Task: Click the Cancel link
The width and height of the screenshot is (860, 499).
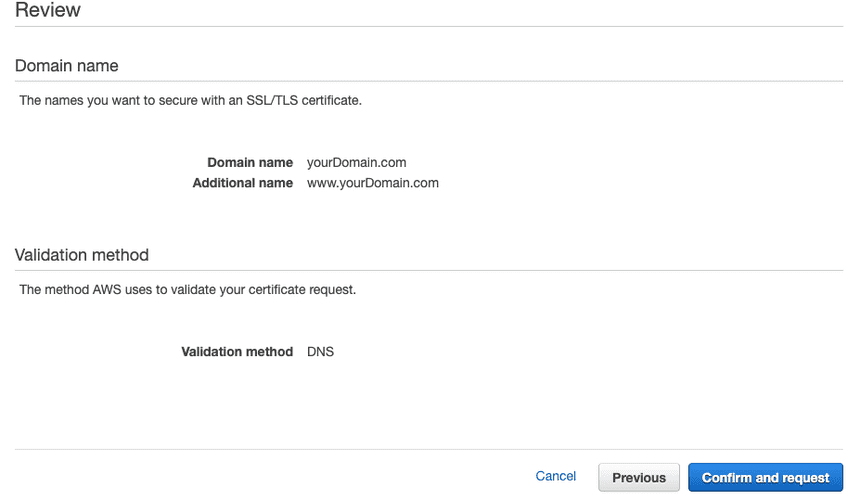Action: pos(555,476)
